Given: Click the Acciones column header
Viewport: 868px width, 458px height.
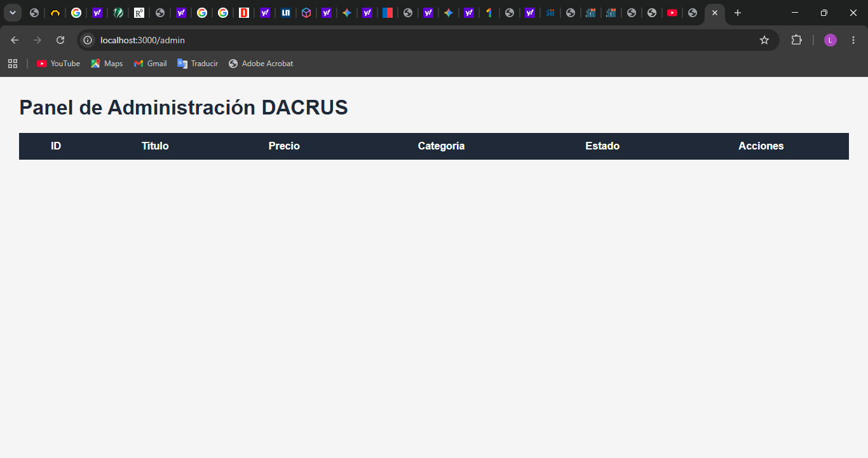Looking at the screenshot, I should (x=761, y=146).
